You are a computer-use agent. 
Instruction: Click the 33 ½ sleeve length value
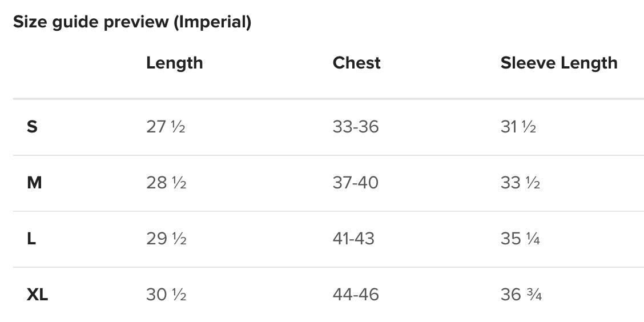[520, 183]
